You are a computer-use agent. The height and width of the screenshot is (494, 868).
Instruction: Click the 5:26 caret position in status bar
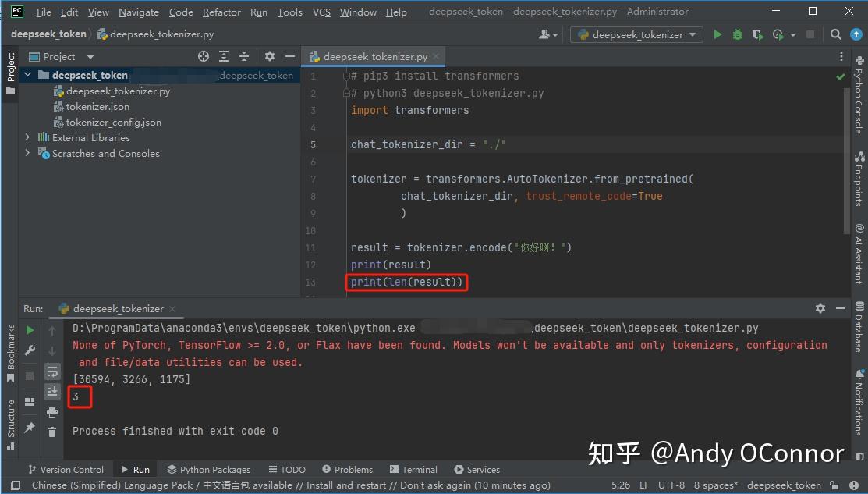tap(621, 485)
